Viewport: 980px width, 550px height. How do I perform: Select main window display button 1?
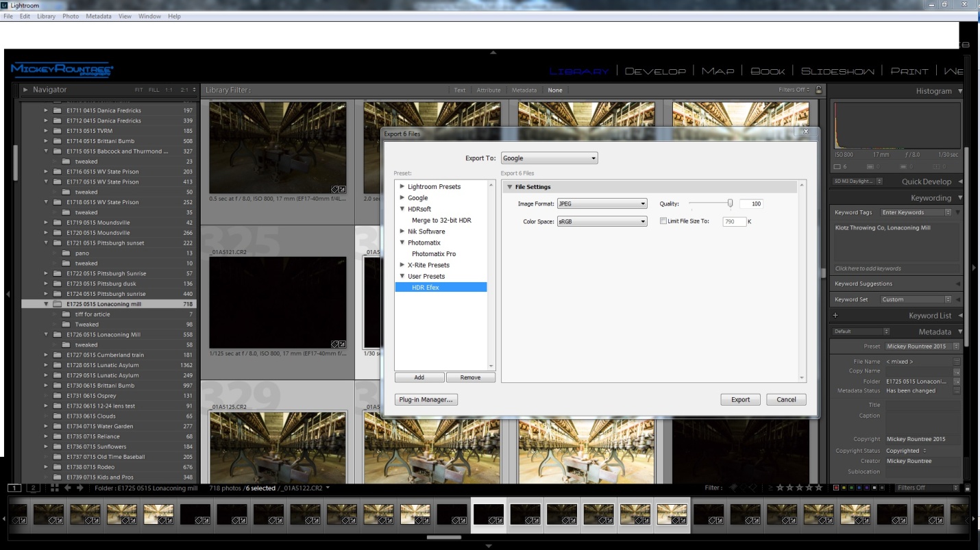pos(14,488)
